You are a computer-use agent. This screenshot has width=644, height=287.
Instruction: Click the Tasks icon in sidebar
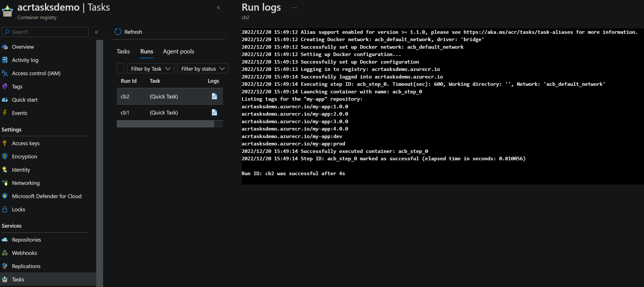coord(5,279)
